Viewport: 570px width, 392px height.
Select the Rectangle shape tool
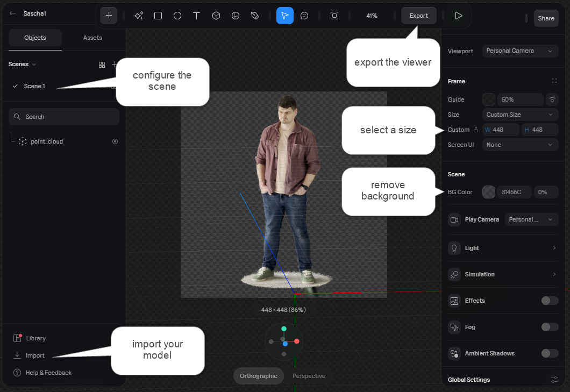pyautogui.click(x=158, y=16)
